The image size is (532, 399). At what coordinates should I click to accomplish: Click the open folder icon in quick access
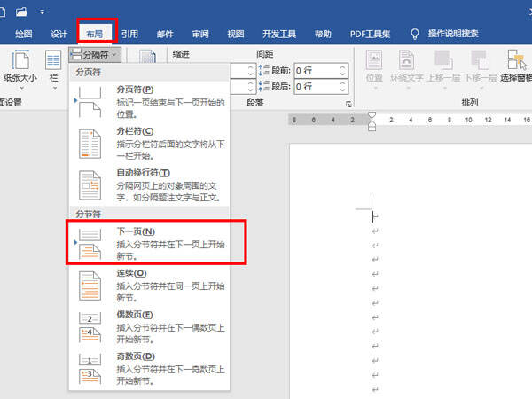point(21,12)
